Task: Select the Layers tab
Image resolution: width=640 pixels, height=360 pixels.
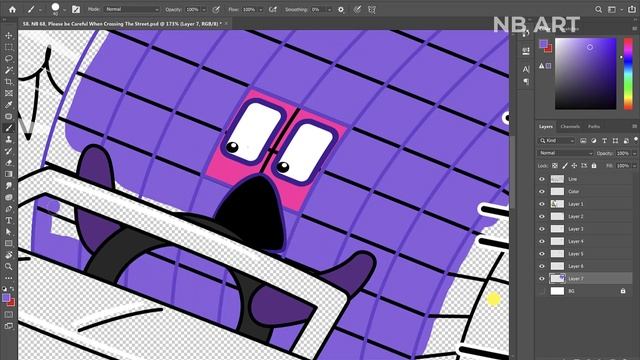Action: (x=545, y=127)
